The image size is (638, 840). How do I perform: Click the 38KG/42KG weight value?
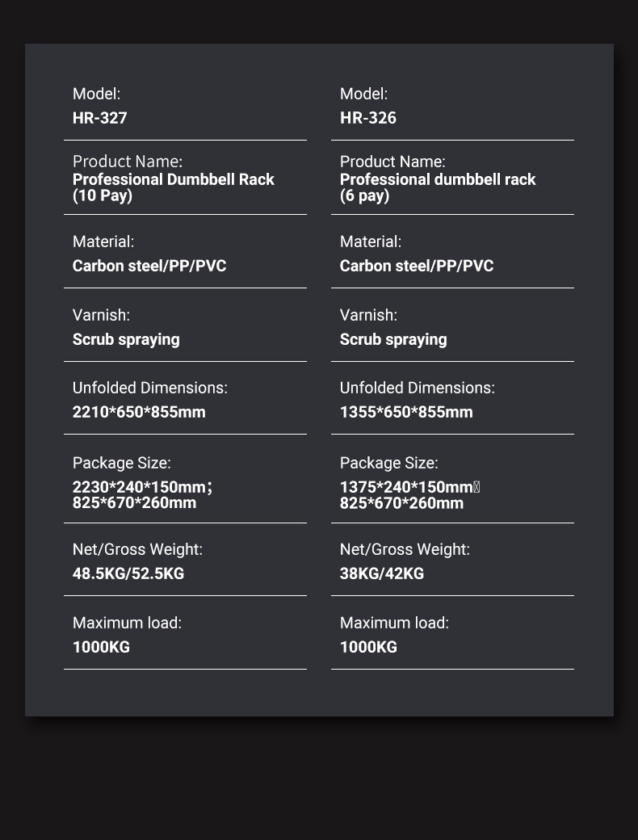point(381,573)
